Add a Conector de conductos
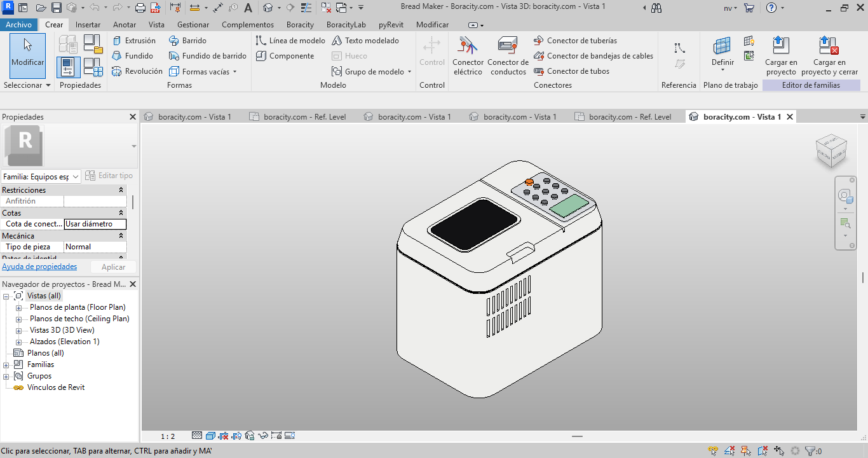Viewport: 868px width, 458px height. coord(508,56)
